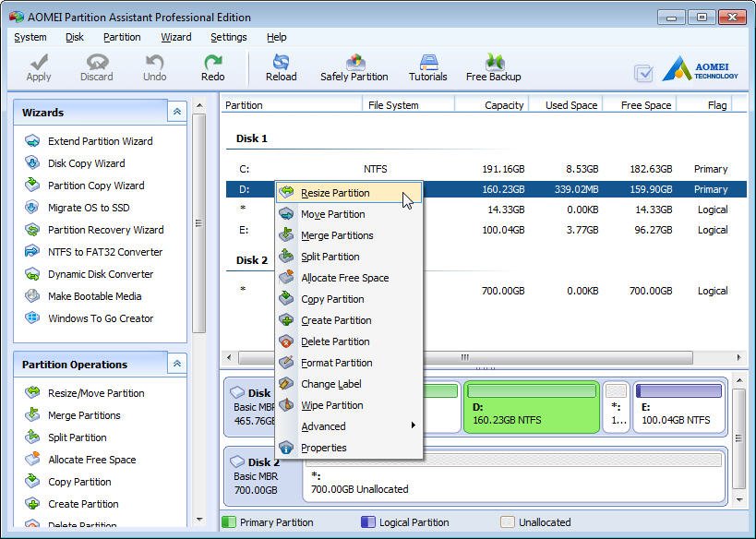Click Merge Partitions in the left sidebar

[84, 415]
